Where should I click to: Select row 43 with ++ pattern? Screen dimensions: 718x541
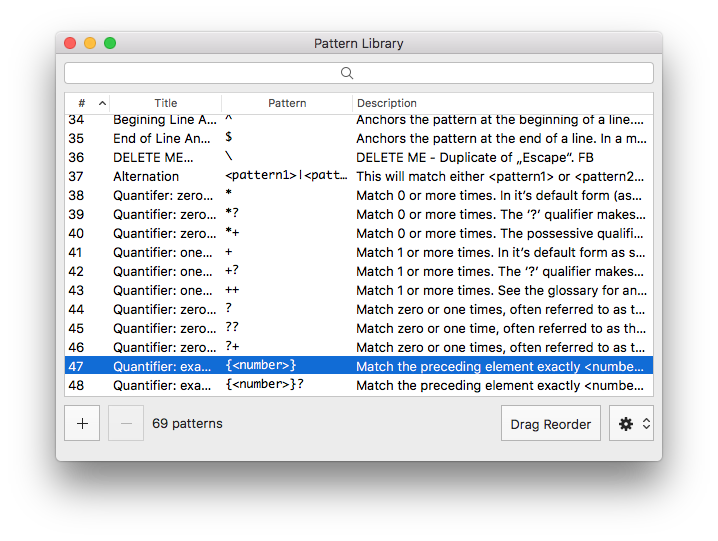359,290
